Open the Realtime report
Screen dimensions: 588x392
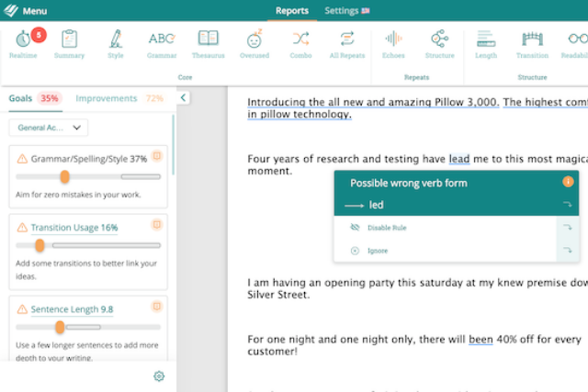coord(23,44)
